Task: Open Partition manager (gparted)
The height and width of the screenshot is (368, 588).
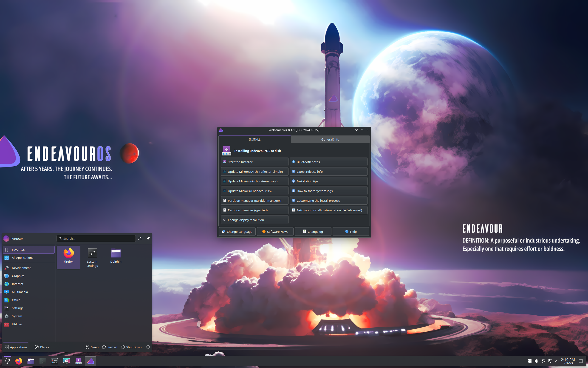Action: [x=254, y=210]
